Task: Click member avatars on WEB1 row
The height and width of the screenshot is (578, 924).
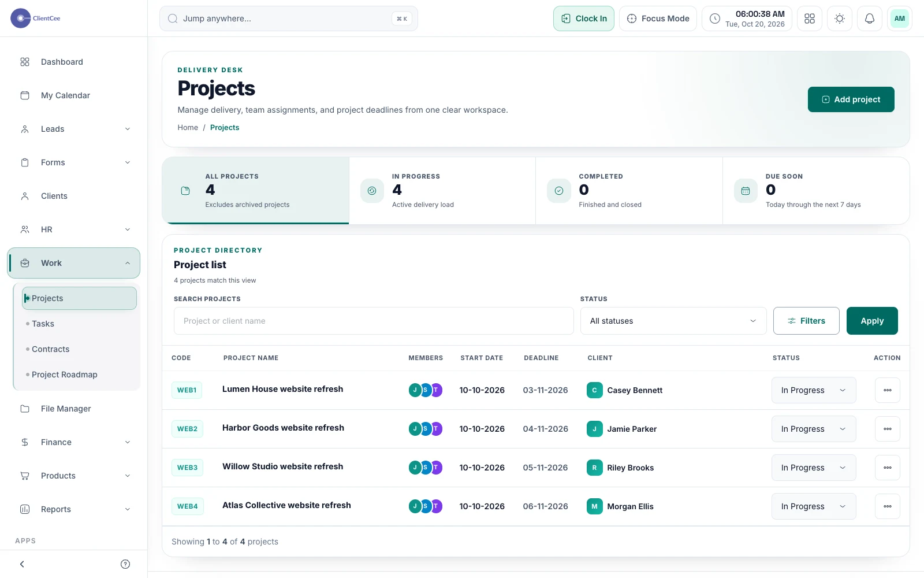Action: tap(426, 390)
